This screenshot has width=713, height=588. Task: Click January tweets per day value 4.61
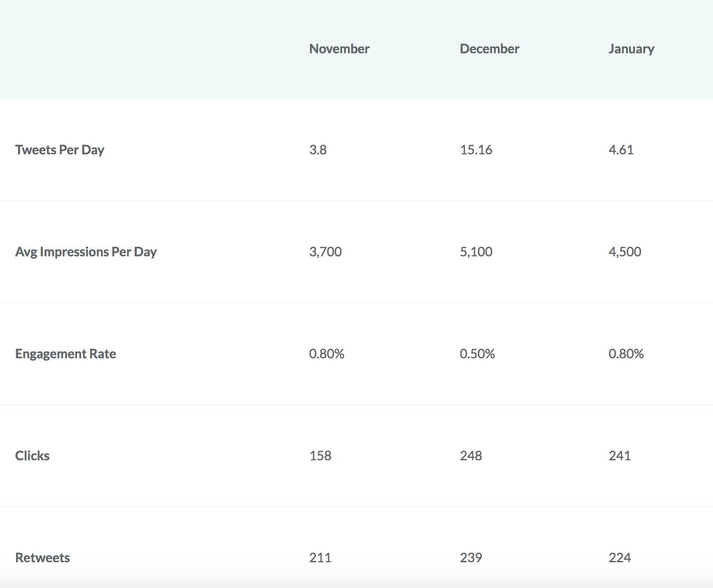click(621, 150)
